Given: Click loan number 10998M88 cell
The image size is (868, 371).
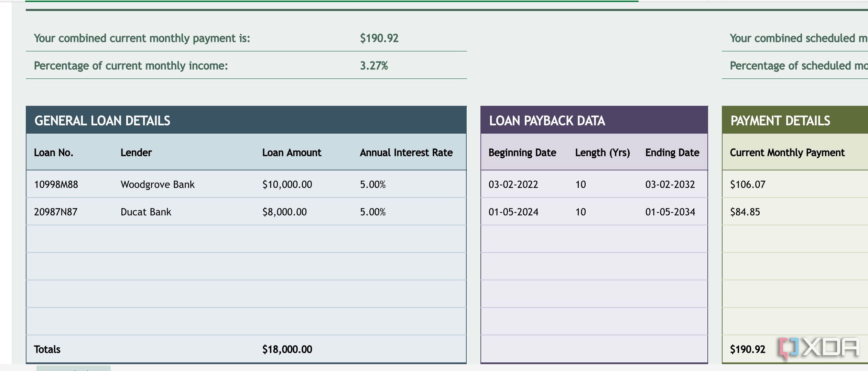Looking at the screenshot, I should pyautogui.click(x=56, y=184).
